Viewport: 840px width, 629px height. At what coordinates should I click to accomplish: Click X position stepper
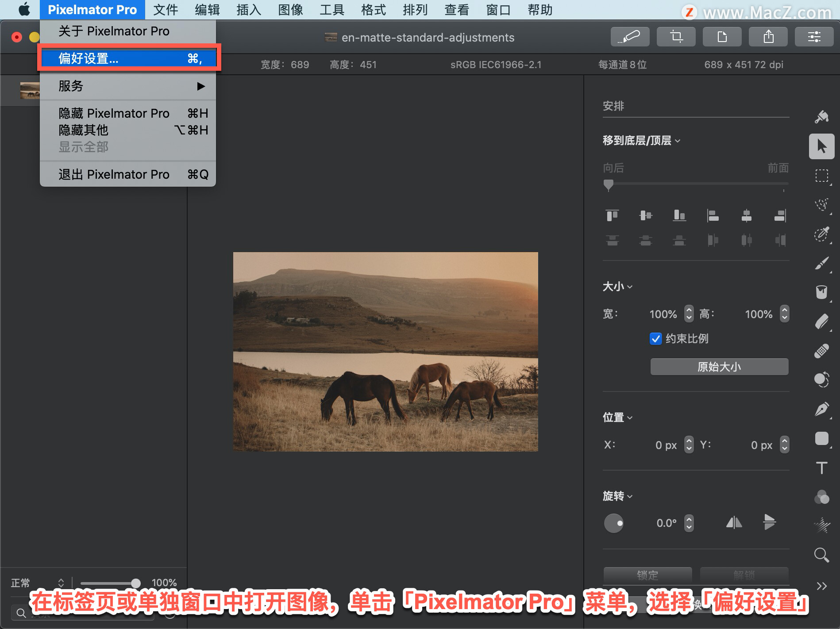689,445
